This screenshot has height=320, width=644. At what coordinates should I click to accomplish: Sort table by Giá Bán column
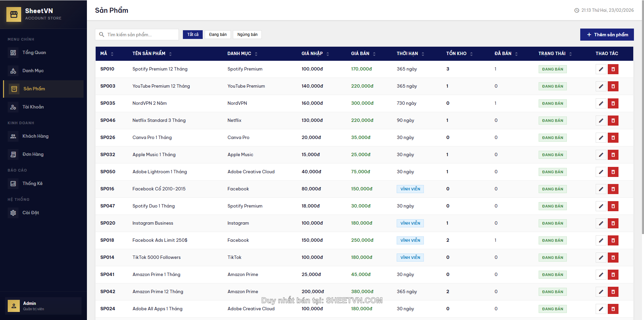[x=363, y=54]
